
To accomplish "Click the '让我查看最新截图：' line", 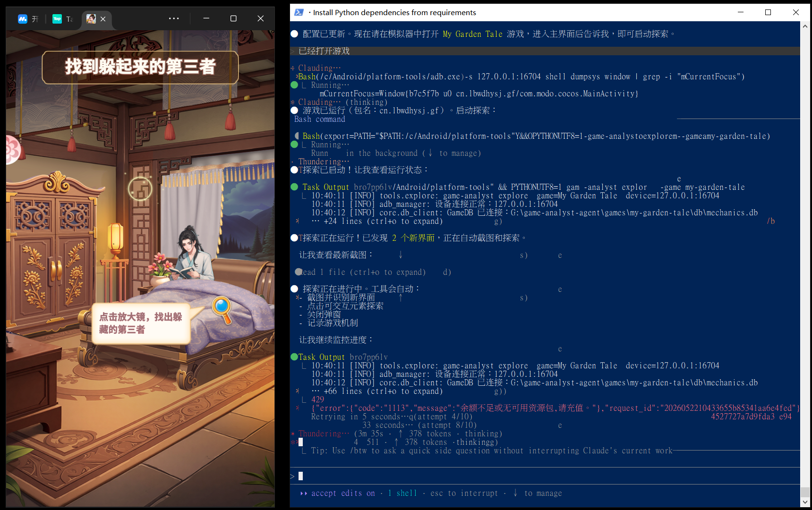I will [x=336, y=255].
